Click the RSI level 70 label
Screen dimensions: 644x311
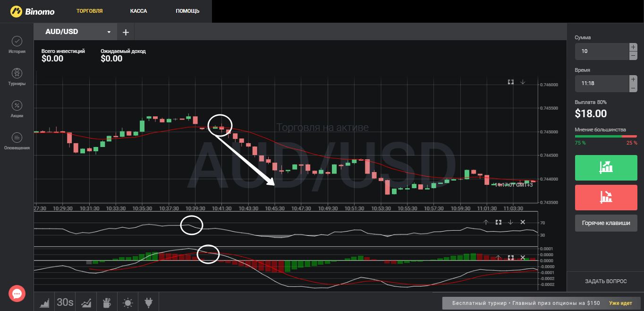(x=542, y=223)
